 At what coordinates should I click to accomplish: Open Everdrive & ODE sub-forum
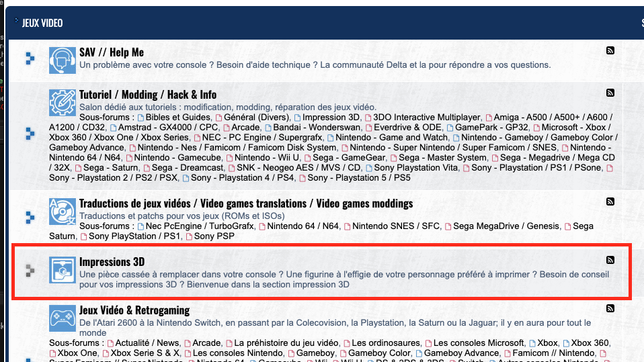[407, 127]
